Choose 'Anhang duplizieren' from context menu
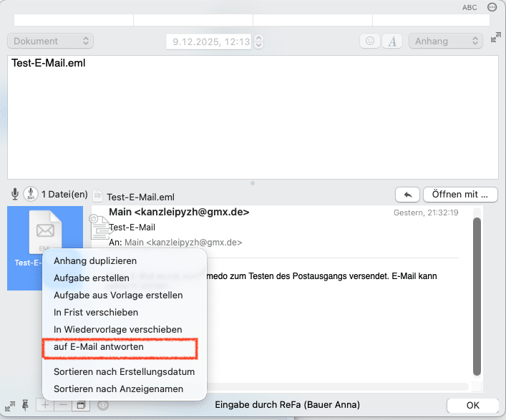This screenshot has width=506, height=420. click(95, 260)
